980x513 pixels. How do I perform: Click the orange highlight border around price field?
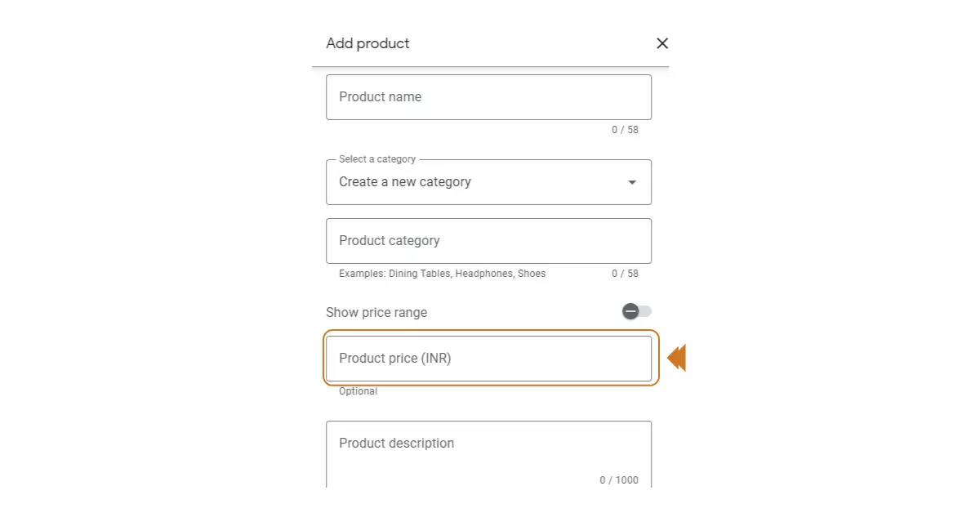[490, 331]
